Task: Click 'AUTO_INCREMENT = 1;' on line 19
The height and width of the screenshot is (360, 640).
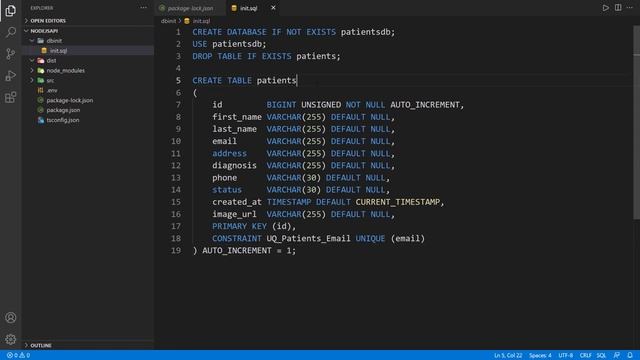Action: [249, 251]
